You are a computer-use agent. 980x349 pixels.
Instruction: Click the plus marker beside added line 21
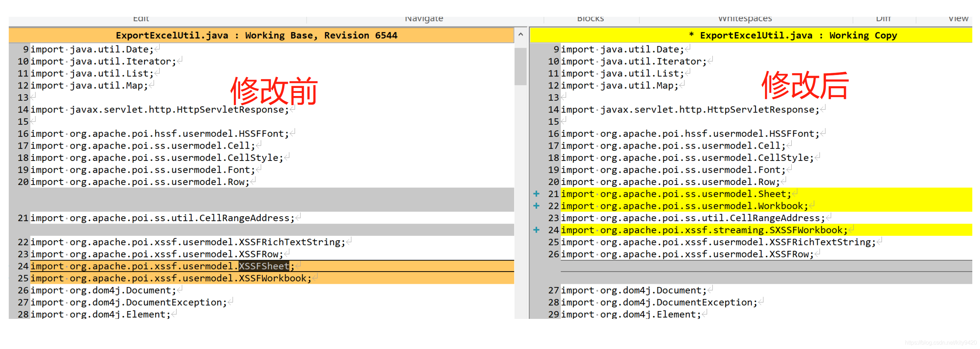coord(536,194)
